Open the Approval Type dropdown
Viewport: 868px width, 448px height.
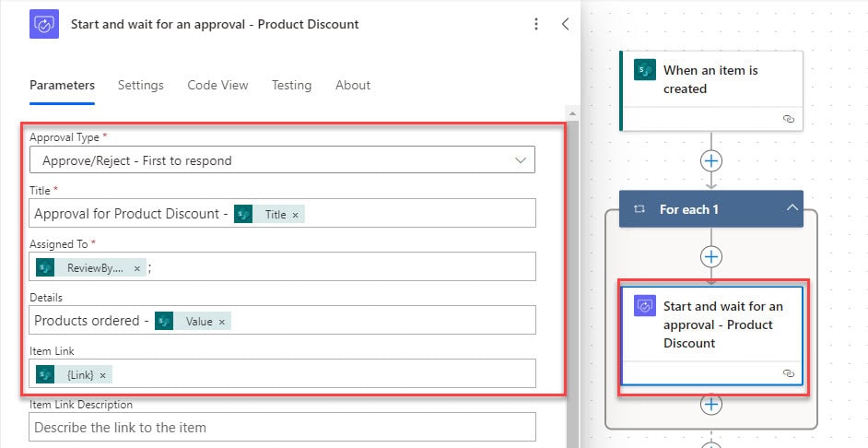[x=282, y=160]
